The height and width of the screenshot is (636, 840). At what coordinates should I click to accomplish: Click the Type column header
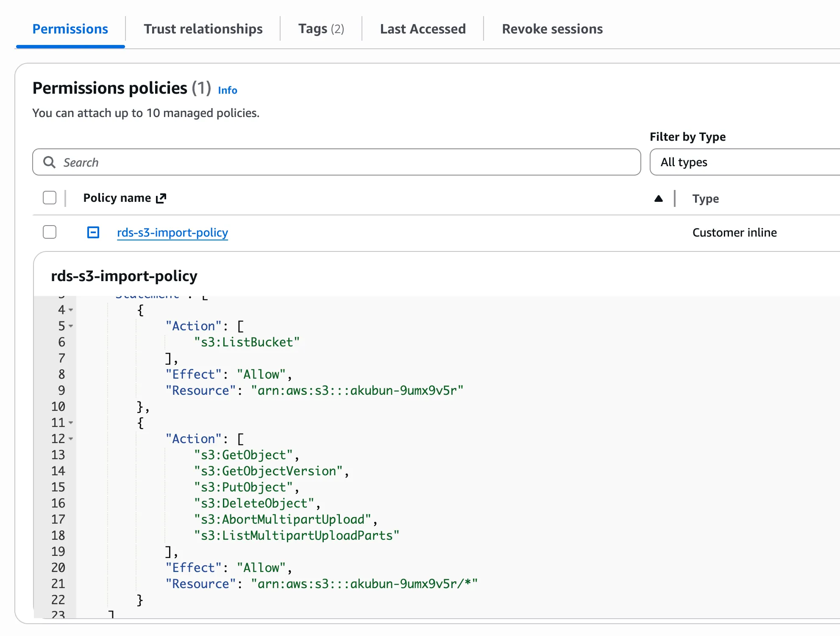(705, 198)
